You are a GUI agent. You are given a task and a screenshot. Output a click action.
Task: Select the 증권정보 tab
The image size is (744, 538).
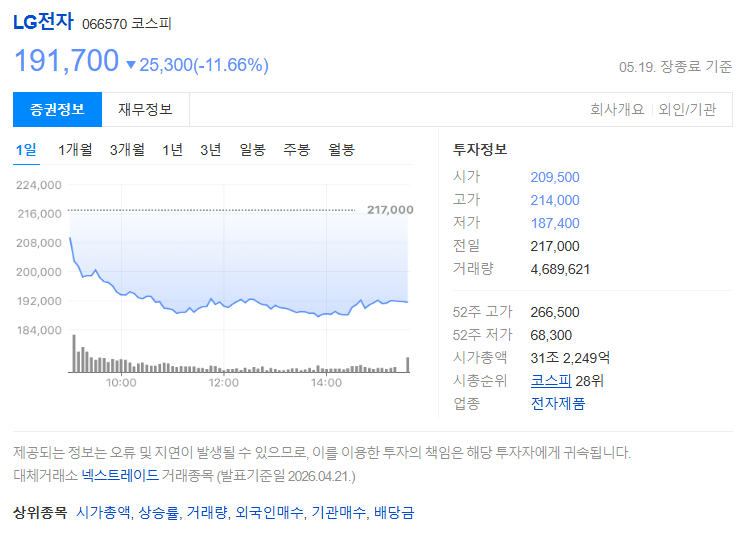pos(57,110)
